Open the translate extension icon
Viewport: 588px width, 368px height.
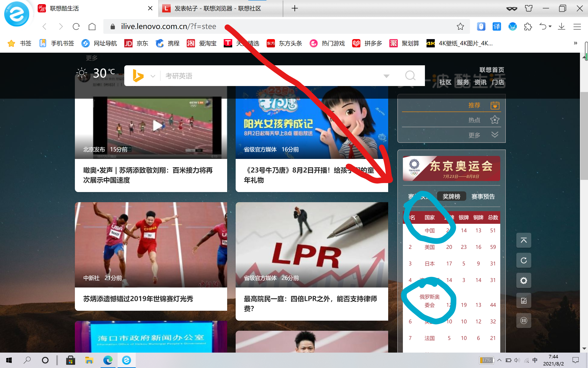tap(497, 26)
